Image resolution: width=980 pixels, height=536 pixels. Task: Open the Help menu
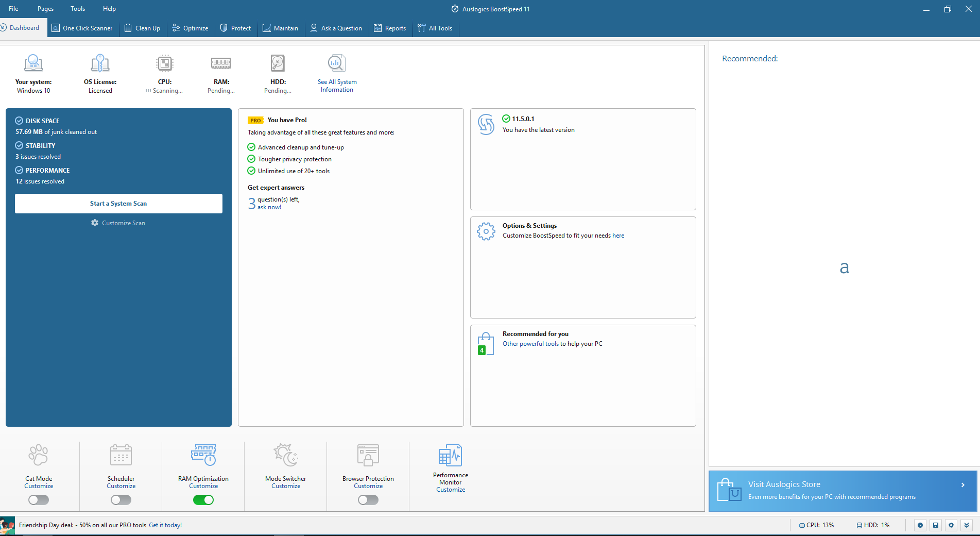[x=109, y=9]
